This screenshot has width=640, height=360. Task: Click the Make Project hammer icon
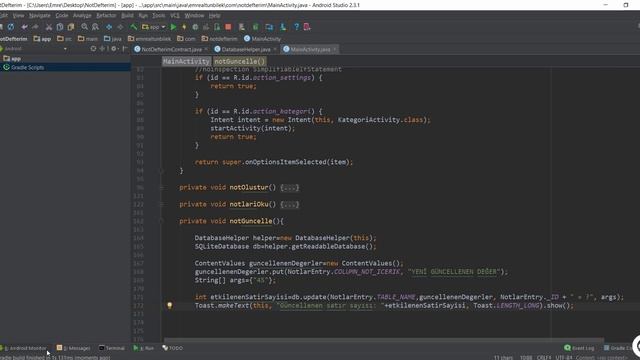click(133, 27)
